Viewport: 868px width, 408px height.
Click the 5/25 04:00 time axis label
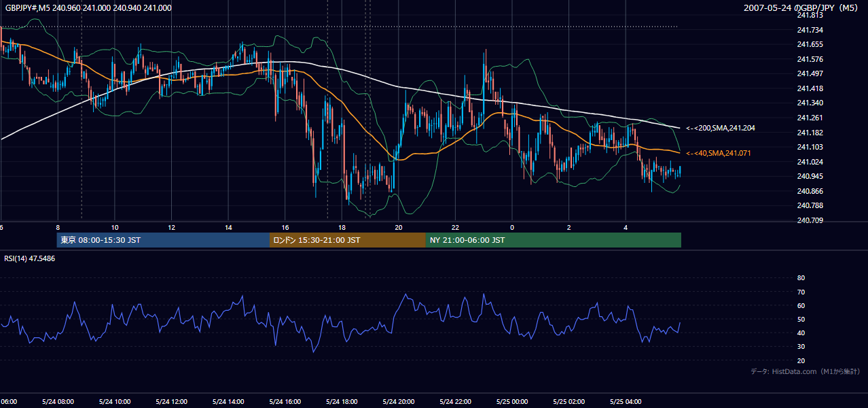[626, 401]
